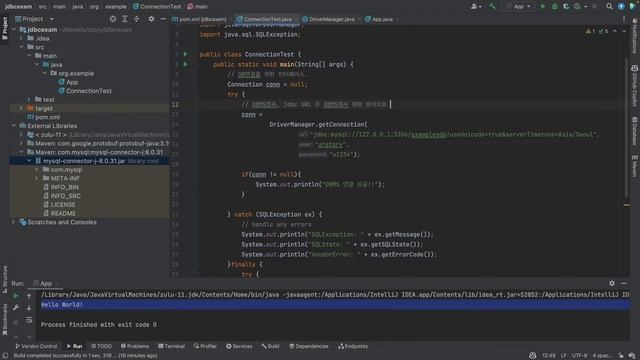The width and height of the screenshot is (640, 360).
Task: Open the TODO tool window
Action: (101, 346)
